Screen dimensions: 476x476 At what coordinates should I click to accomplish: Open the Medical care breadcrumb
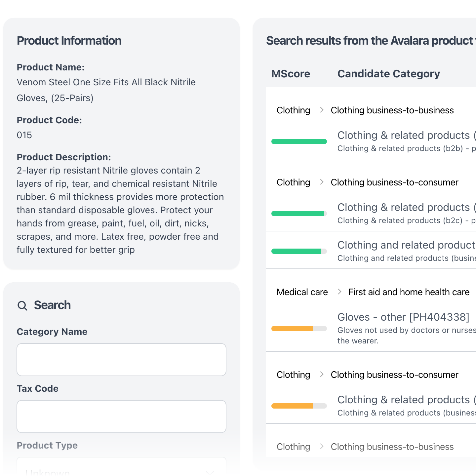click(302, 292)
